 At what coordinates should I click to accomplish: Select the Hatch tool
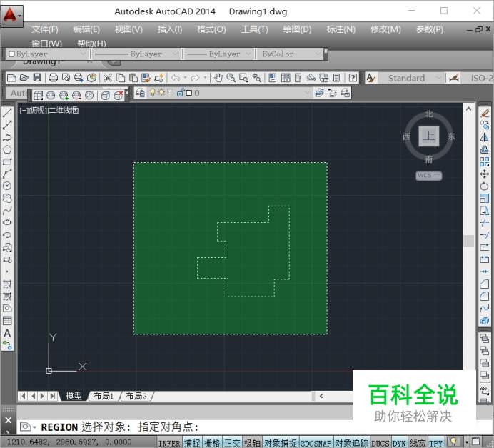[7, 284]
